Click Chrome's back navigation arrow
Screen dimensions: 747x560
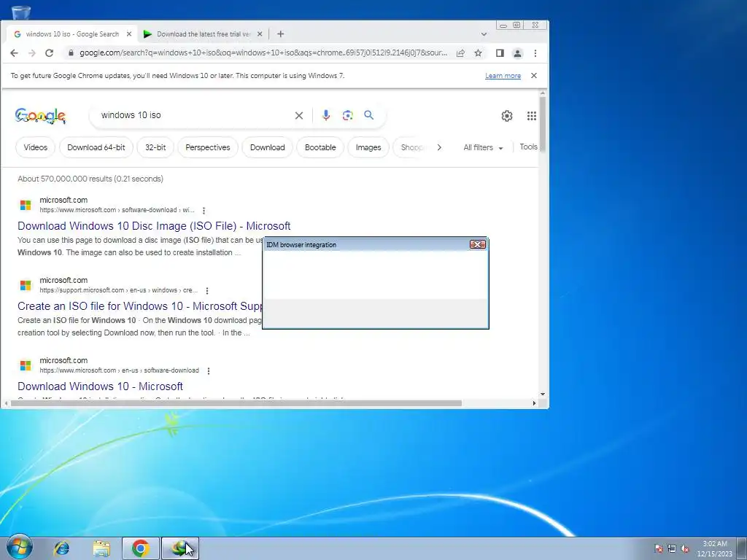pyautogui.click(x=15, y=52)
